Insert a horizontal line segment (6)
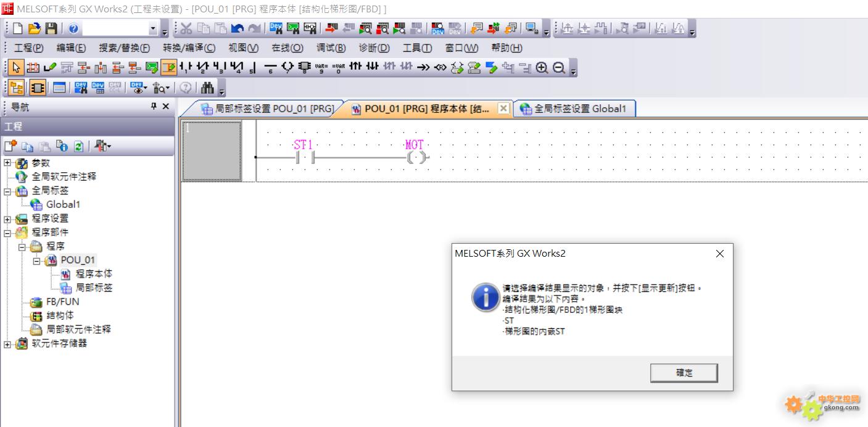Screen dimensions: 868x427 pos(270,67)
